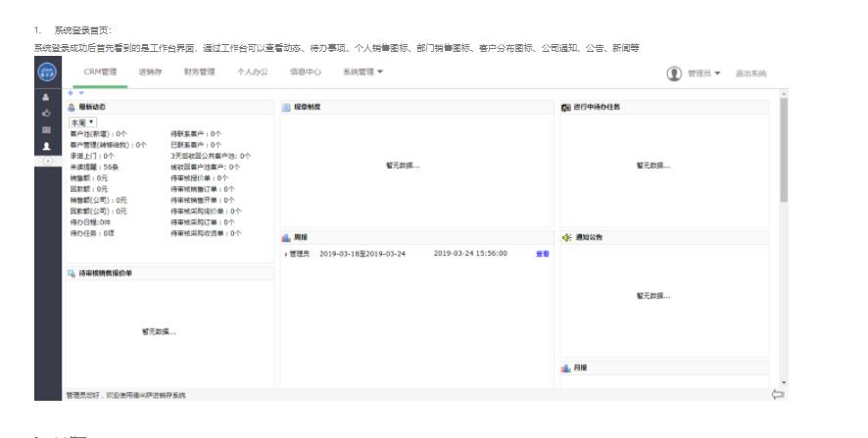Screen dimensions: 868x438
Task: Expand the 系统管理 menu dropdown
Action: [363, 72]
